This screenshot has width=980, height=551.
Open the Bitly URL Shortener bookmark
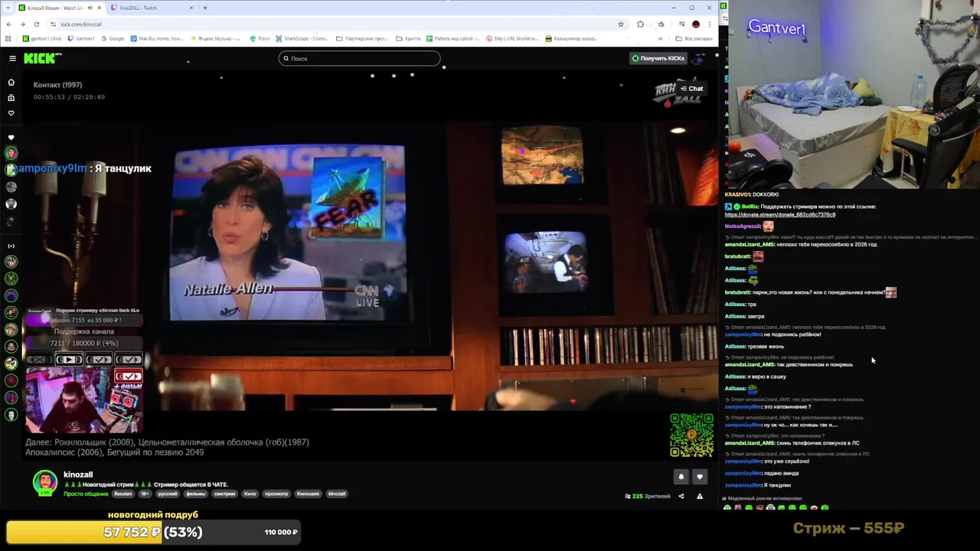pyautogui.click(x=511, y=38)
